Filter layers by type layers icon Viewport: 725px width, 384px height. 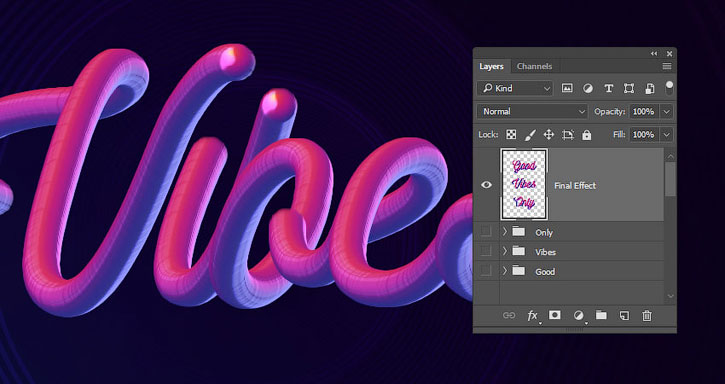tap(608, 88)
